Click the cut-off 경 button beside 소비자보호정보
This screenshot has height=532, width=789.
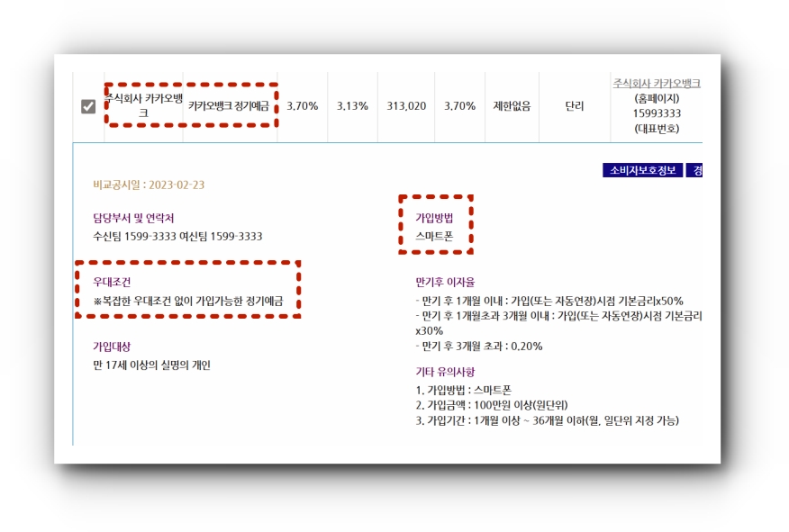(x=695, y=170)
